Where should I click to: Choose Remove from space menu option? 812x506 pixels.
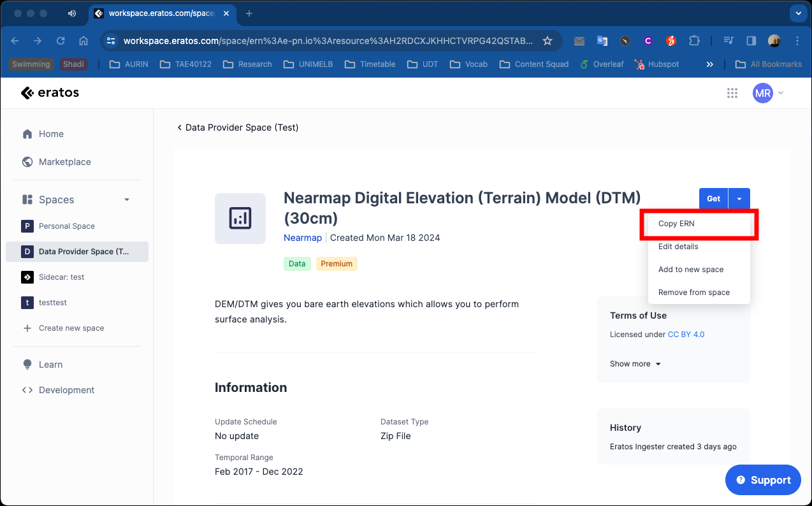693,293
